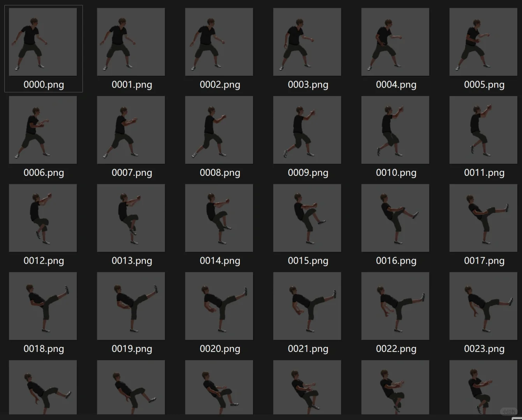Choose the 0015.png image preview
The height and width of the screenshot is (420, 522).
[307, 218]
